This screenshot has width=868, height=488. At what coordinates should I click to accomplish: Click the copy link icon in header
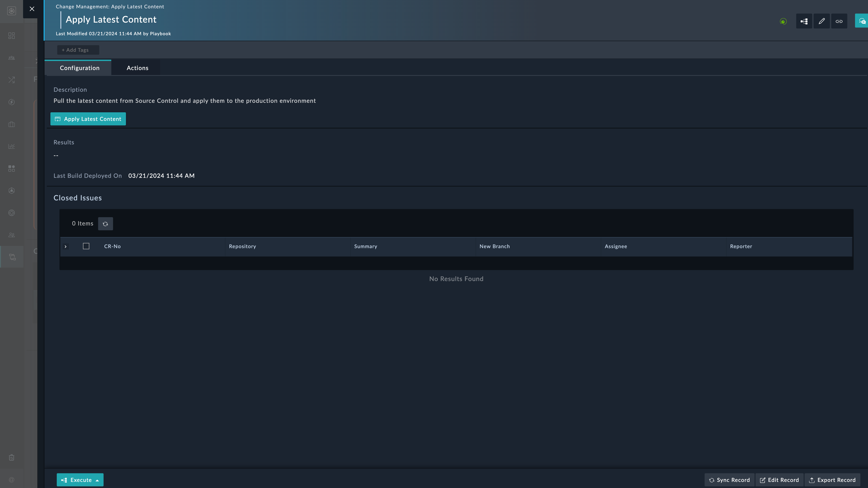(839, 21)
